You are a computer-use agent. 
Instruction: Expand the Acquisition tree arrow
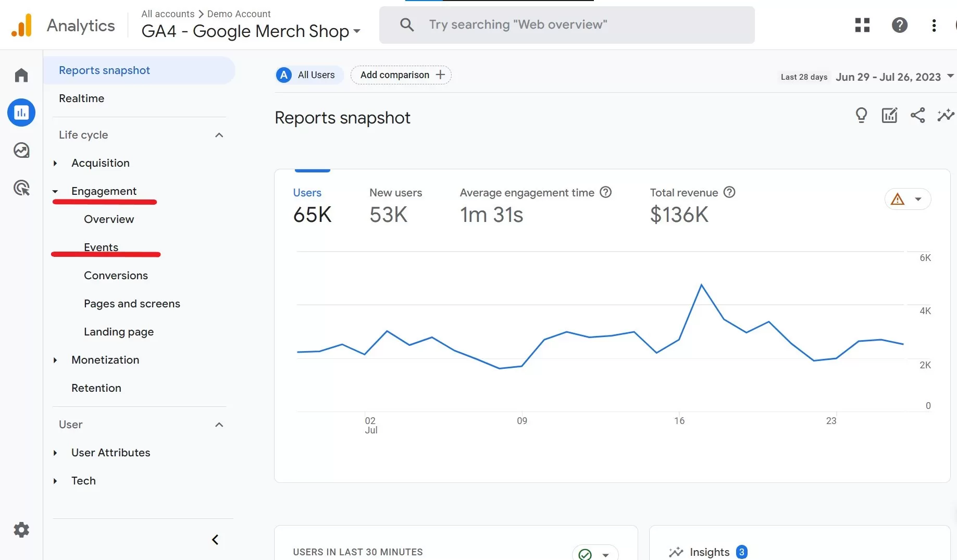click(x=55, y=163)
